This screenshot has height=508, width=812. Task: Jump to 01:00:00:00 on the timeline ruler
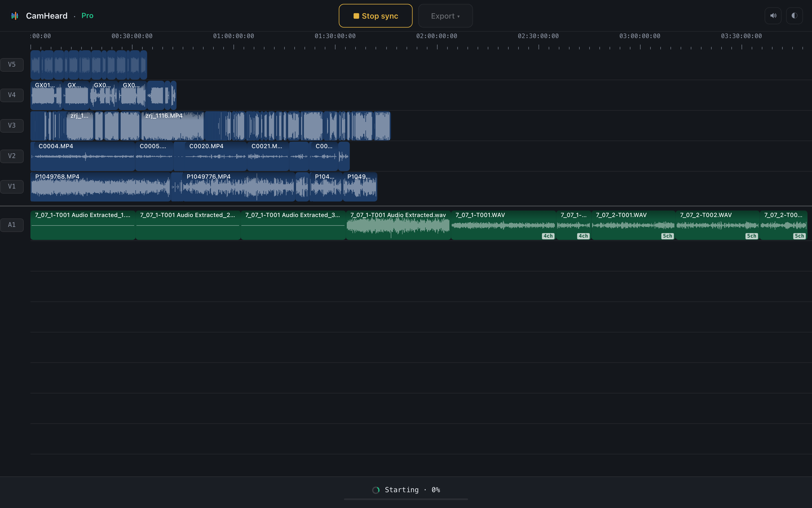pos(233,36)
